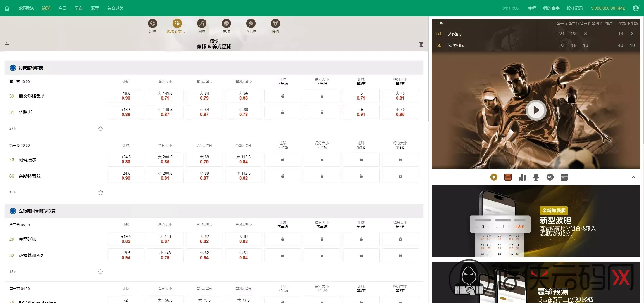Bet on 克雷廷加 handicap +19.5 at 0.82

pos(126,239)
